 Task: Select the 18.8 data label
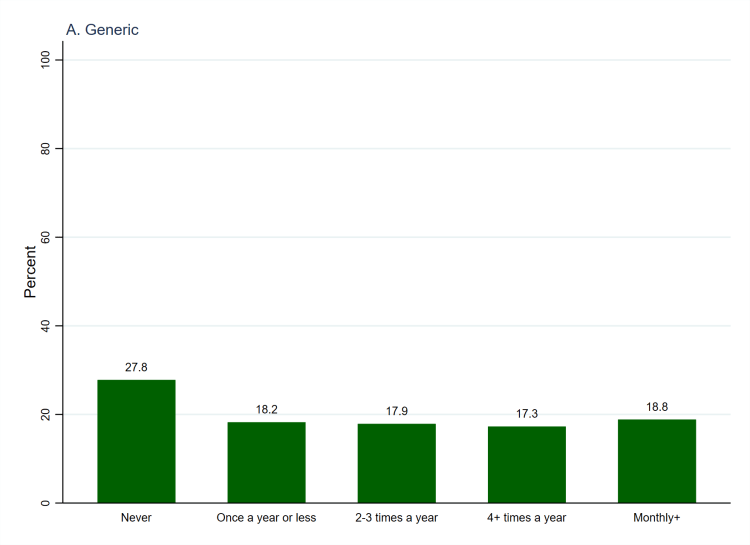(656, 407)
